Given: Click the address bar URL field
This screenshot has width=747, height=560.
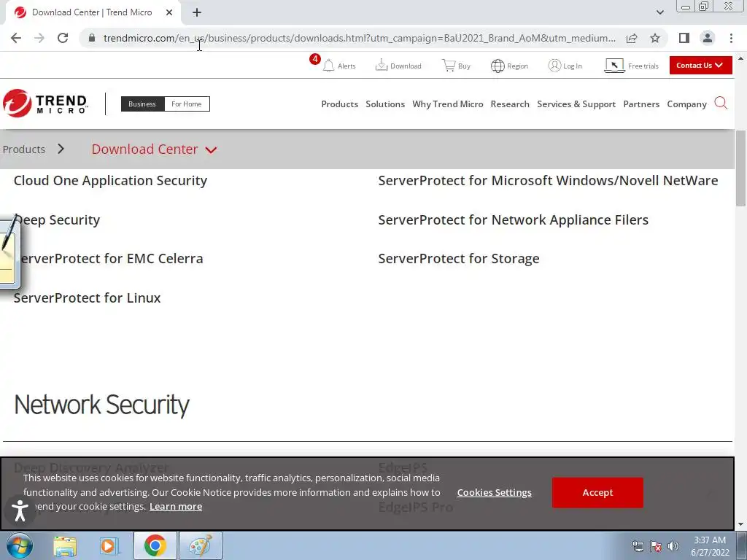Looking at the screenshot, I should 359,38.
